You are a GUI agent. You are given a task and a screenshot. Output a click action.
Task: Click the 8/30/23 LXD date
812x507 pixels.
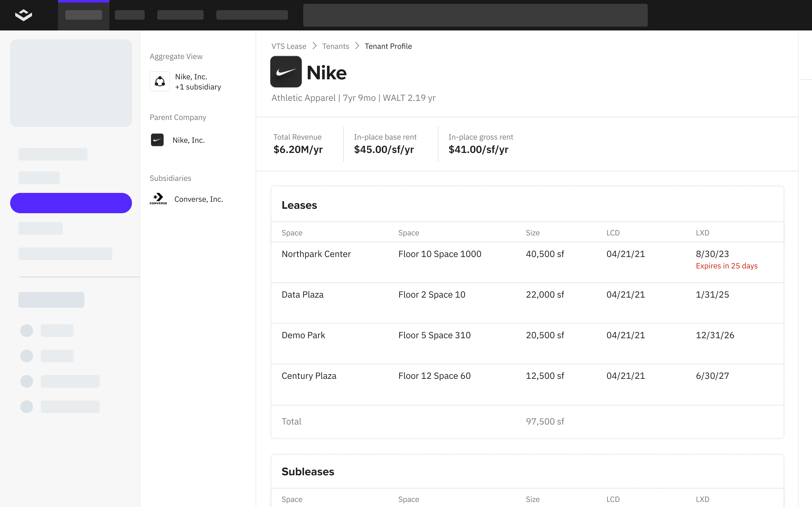click(712, 254)
